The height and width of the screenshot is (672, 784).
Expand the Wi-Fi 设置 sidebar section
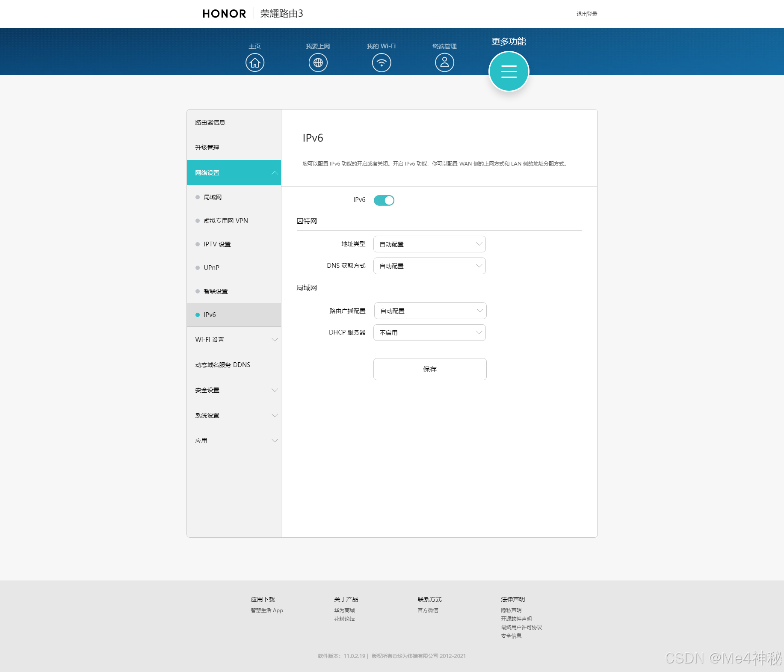234,340
